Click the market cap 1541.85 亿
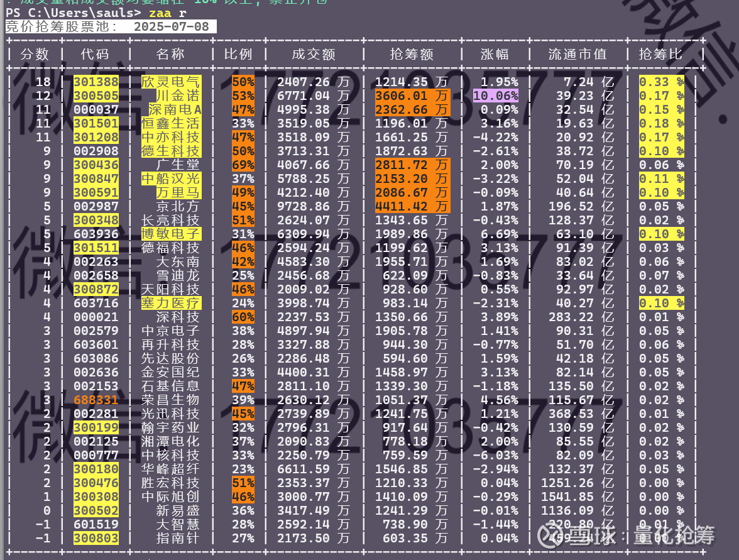 [x=578, y=497]
